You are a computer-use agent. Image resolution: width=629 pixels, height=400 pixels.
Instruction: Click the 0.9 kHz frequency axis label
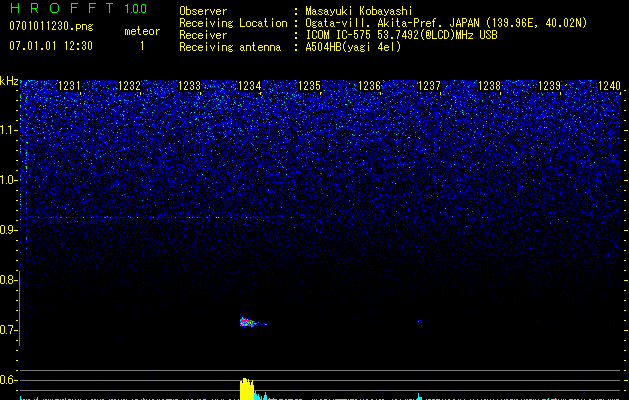click(x=7, y=230)
